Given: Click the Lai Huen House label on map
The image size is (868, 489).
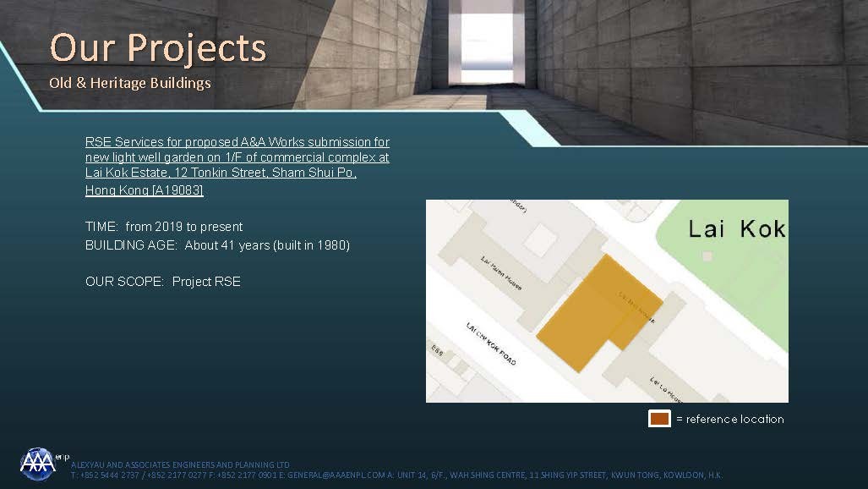Looking at the screenshot, I should pyautogui.click(x=501, y=272).
